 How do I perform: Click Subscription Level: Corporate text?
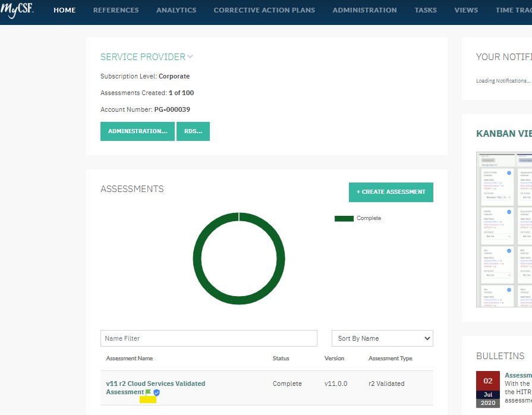[x=145, y=76]
